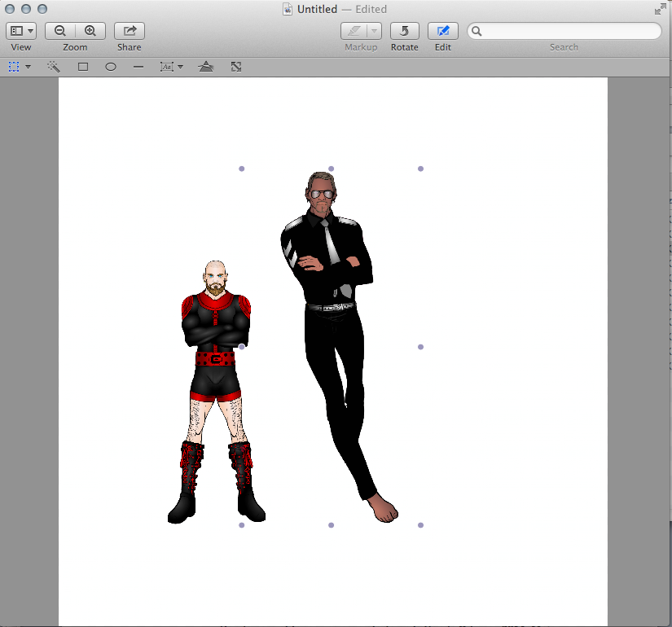Select the line drawing tool
672x627 pixels.
138,67
